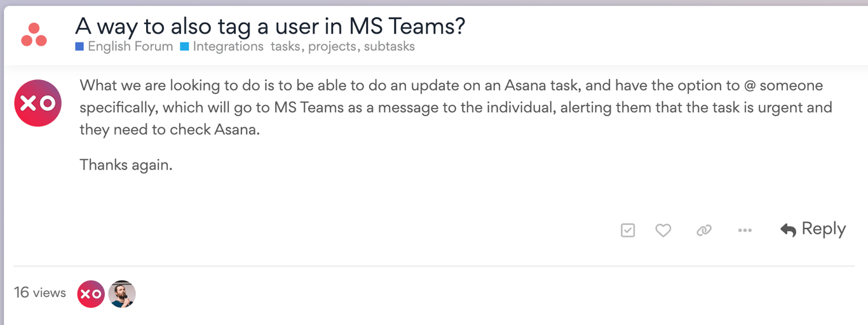Click the 'Thanks again.' line
The height and width of the screenshot is (325, 868).
[126, 165]
